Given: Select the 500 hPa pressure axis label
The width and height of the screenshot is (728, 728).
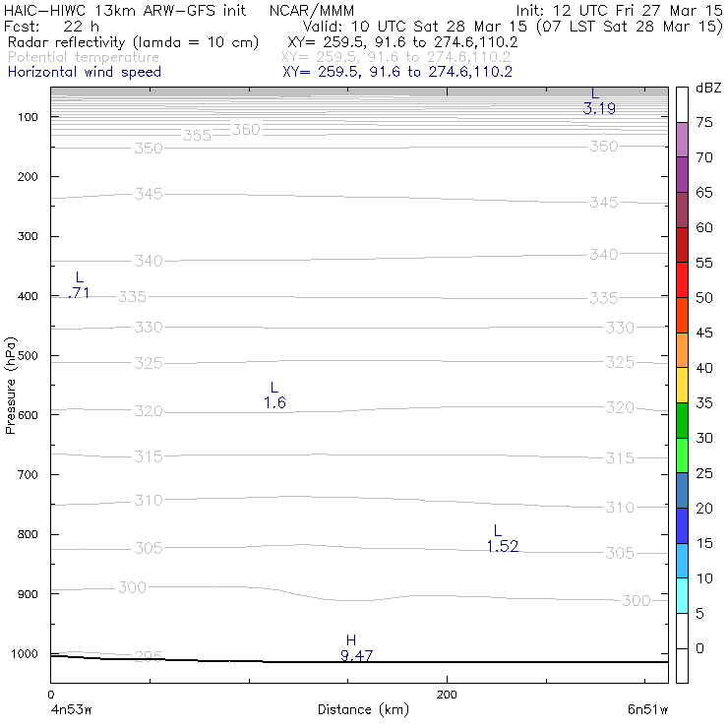Looking at the screenshot, I should tap(28, 356).
